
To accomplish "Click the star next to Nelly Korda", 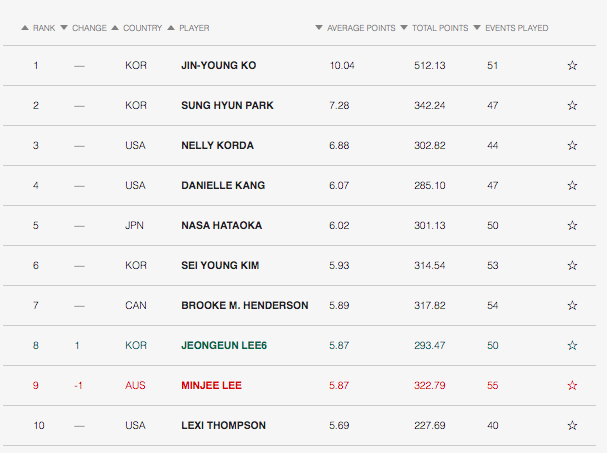I will pos(572,146).
